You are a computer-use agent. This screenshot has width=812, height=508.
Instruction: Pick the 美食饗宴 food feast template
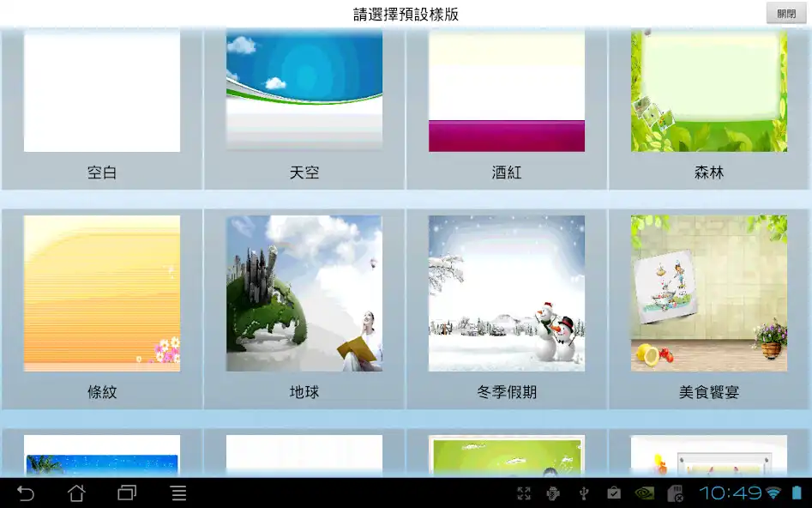707,293
